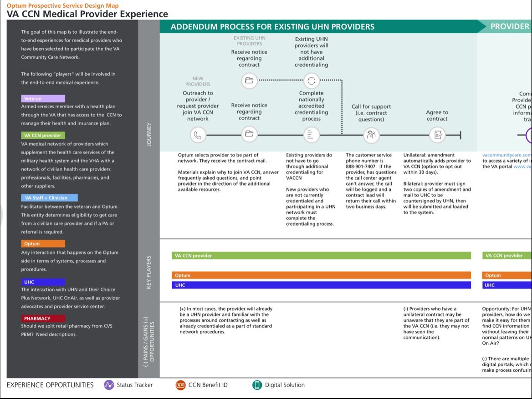
Task: Click the teal Digital Solution mobile icon
Action: point(256,385)
